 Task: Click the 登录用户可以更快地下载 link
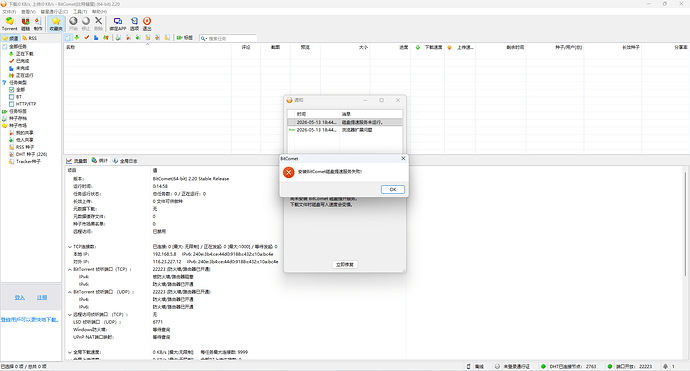pyautogui.click(x=29, y=320)
